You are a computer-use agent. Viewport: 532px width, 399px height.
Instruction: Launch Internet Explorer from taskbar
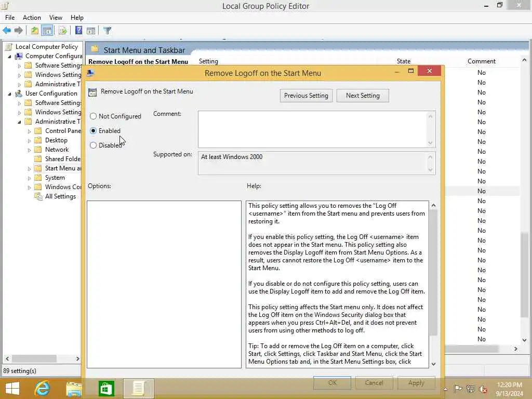point(42,389)
